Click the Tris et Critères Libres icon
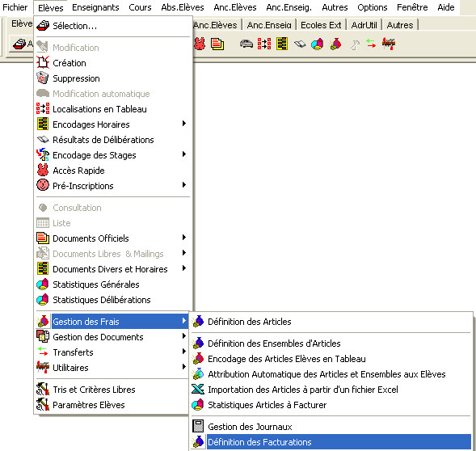This screenshot has width=476, height=451. click(43, 389)
